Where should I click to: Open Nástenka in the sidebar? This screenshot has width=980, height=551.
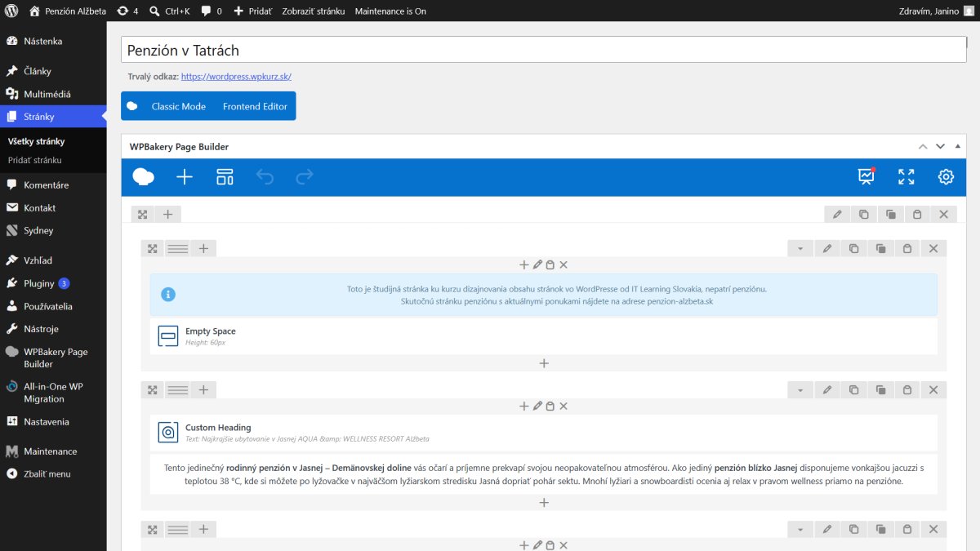click(53, 41)
